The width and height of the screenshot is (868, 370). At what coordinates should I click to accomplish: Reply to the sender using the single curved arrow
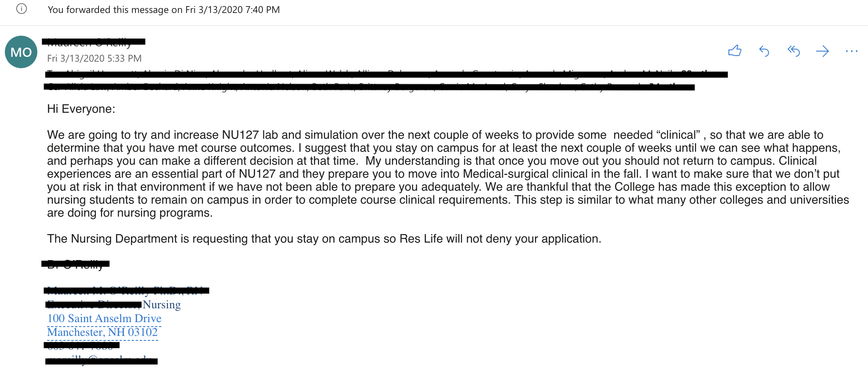click(x=764, y=51)
